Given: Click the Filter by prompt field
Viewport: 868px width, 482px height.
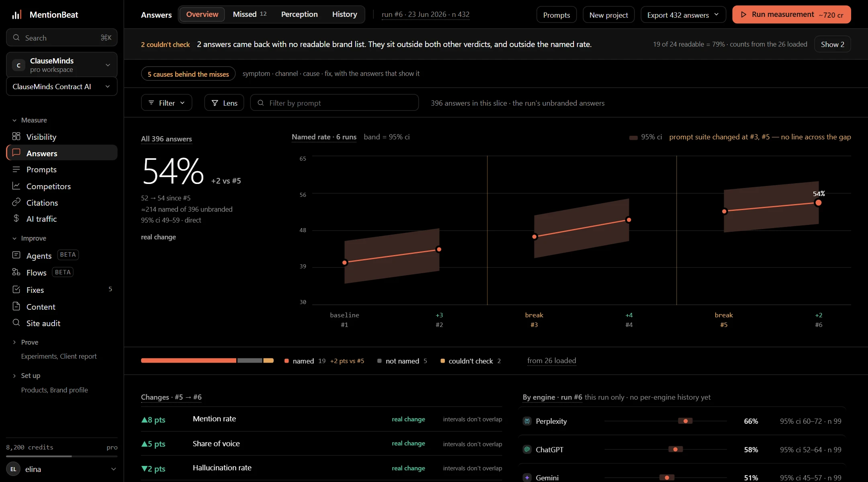Looking at the screenshot, I should [x=334, y=103].
